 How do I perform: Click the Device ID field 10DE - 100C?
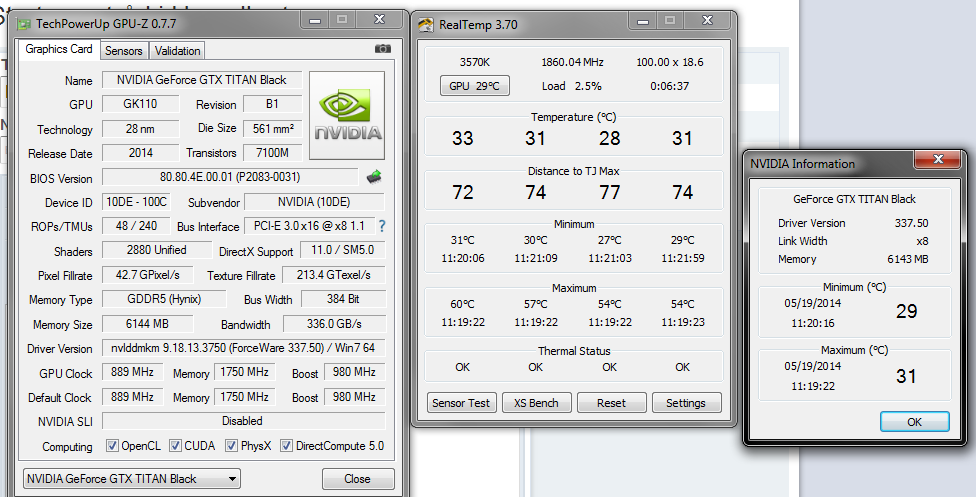click(x=136, y=202)
